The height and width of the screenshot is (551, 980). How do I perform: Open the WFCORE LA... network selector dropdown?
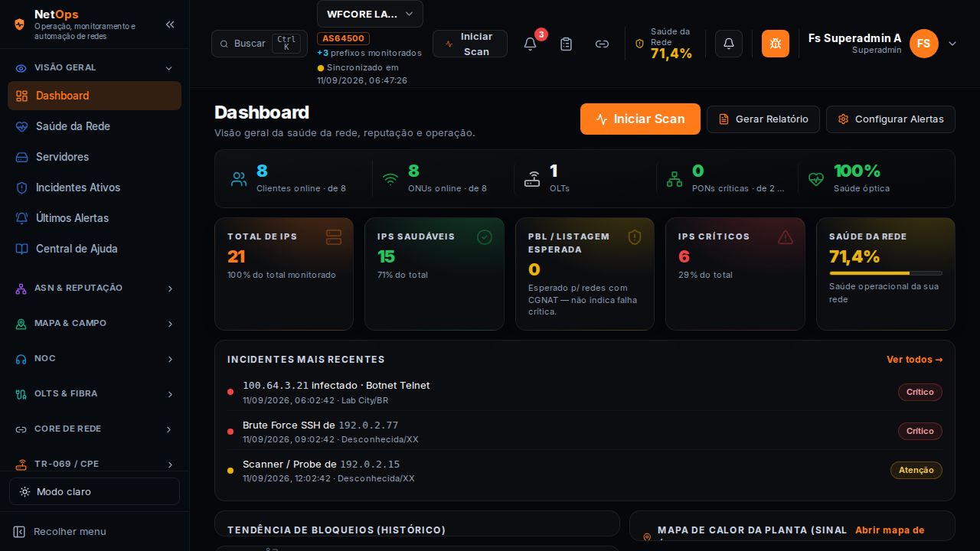point(370,14)
